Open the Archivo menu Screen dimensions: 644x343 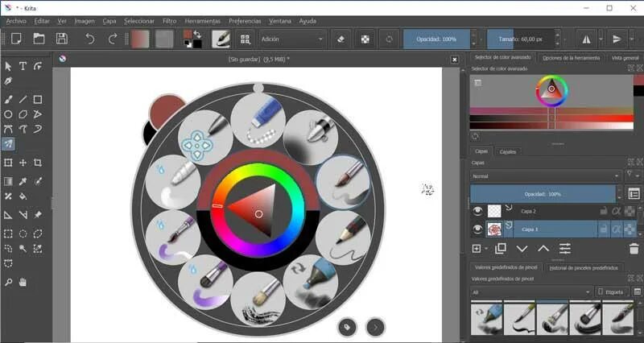[x=16, y=21]
